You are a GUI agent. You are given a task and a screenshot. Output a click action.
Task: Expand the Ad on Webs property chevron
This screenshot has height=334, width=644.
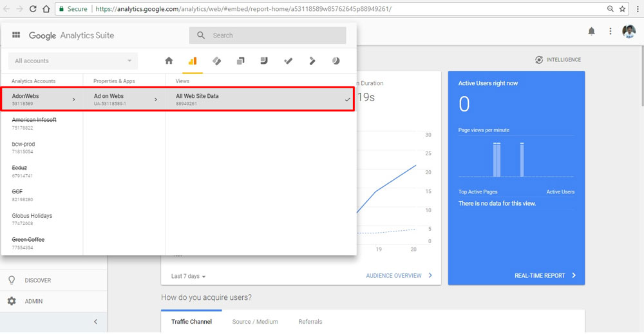(156, 99)
